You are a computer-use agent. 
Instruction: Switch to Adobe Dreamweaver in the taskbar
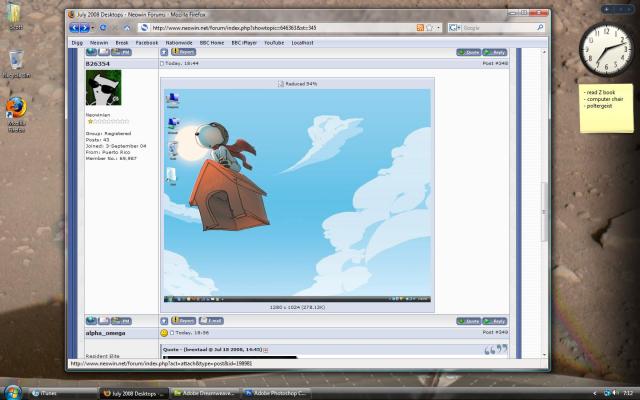205,393
